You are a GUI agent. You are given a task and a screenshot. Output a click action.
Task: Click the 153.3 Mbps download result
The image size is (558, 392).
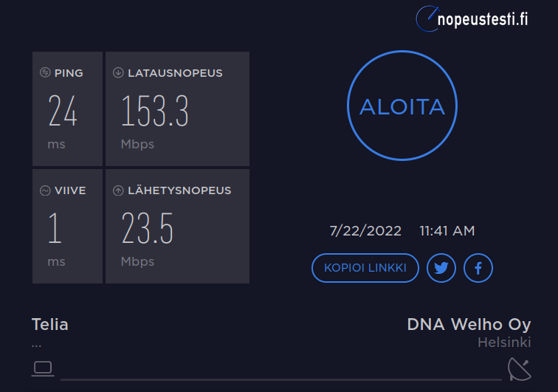(155, 111)
